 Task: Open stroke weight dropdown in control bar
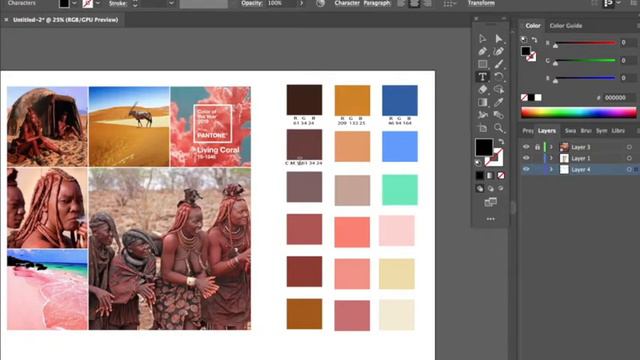(x=171, y=3)
